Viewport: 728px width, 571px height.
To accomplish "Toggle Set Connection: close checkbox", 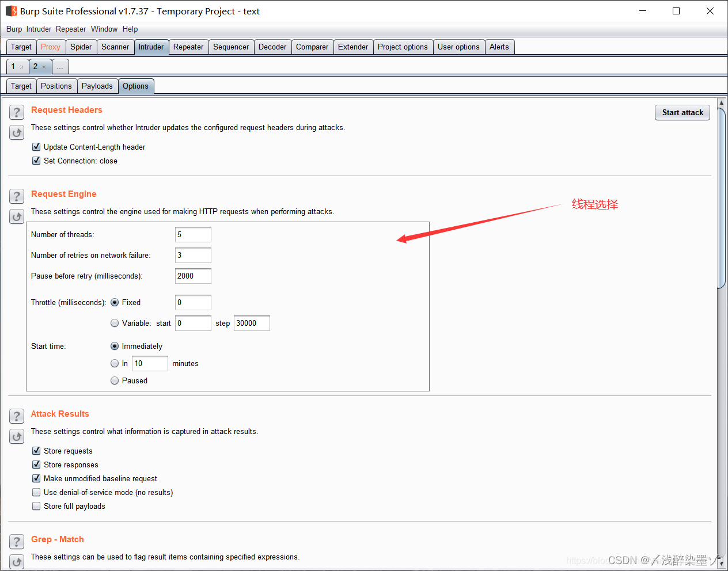I will [36, 161].
